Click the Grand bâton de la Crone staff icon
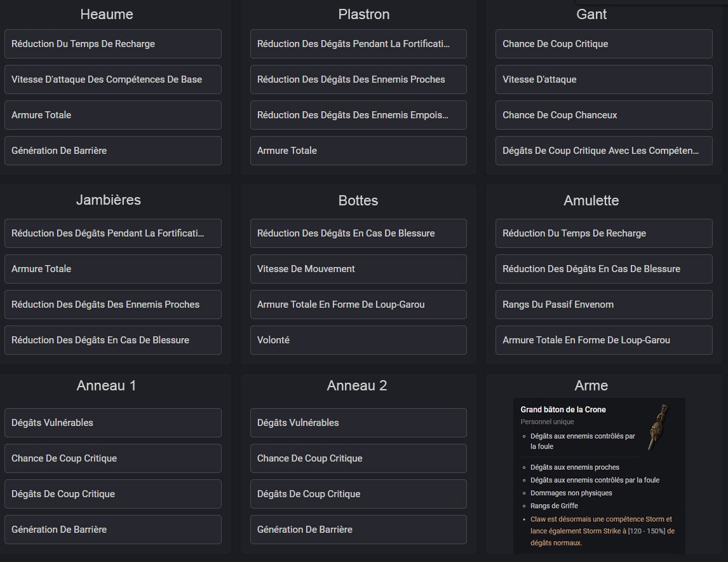Viewport: 728px width, 562px height. (x=657, y=427)
